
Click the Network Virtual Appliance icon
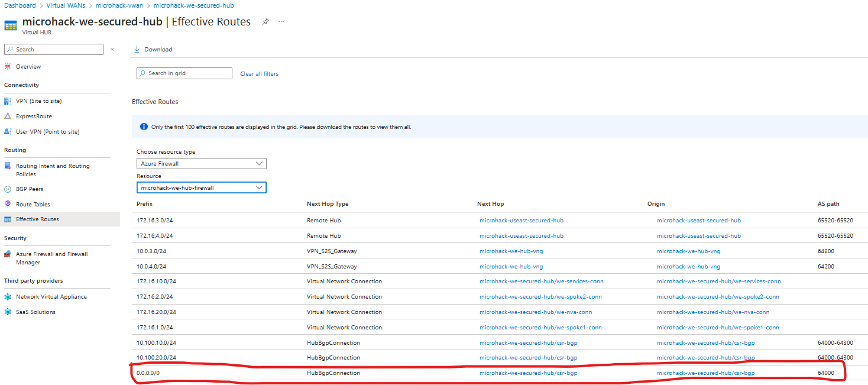pos(8,297)
